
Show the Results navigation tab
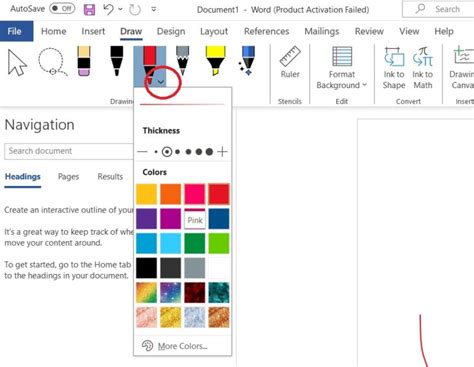pyautogui.click(x=110, y=177)
